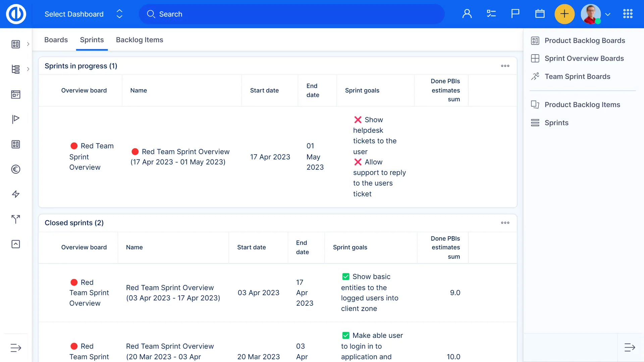Expand the user avatar dropdown arrow

coord(608,14)
